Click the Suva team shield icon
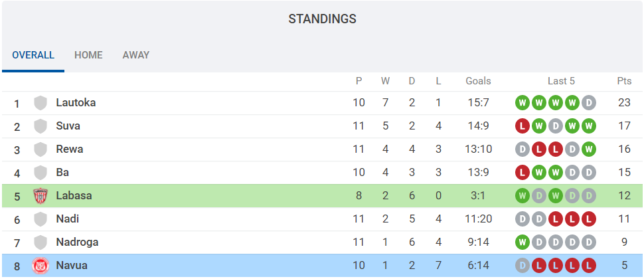The height and width of the screenshot is (279, 644). 40,126
